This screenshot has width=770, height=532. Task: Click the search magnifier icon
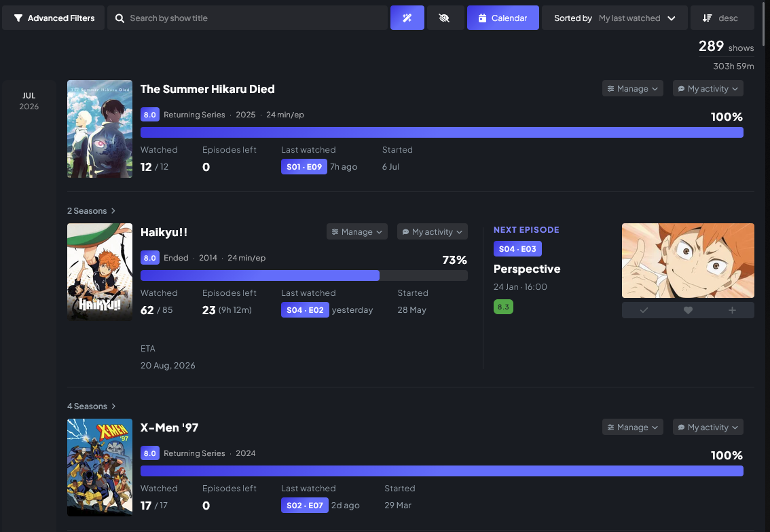pos(120,18)
